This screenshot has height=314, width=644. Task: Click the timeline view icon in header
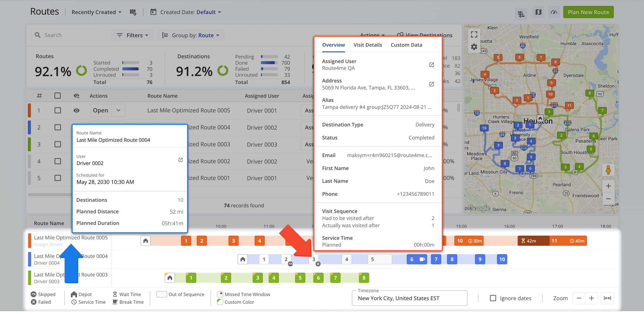pos(521,14)
